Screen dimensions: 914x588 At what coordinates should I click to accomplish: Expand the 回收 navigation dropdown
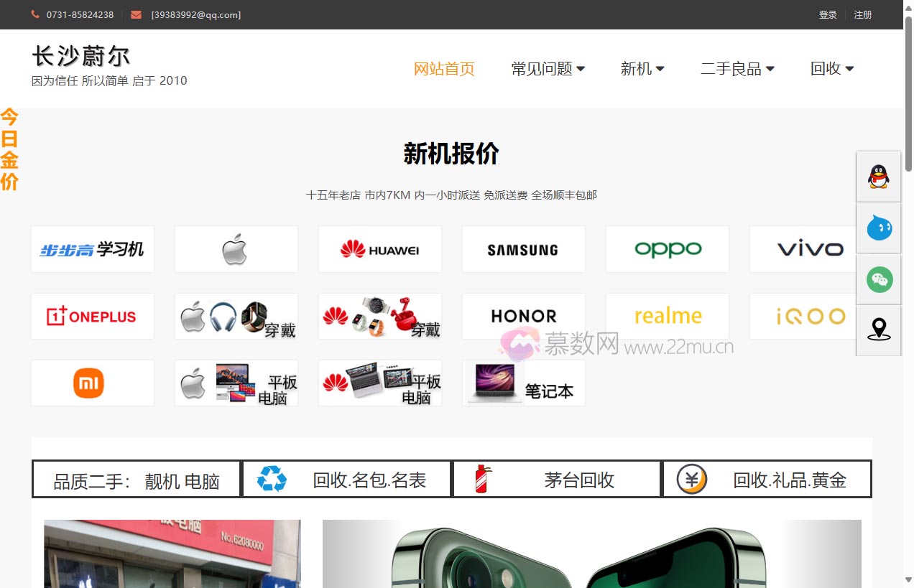831,69
